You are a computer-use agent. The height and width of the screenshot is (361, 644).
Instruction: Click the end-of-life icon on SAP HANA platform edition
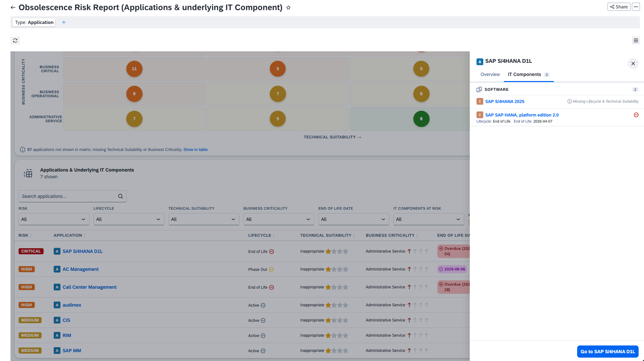(x=636, y=115)
